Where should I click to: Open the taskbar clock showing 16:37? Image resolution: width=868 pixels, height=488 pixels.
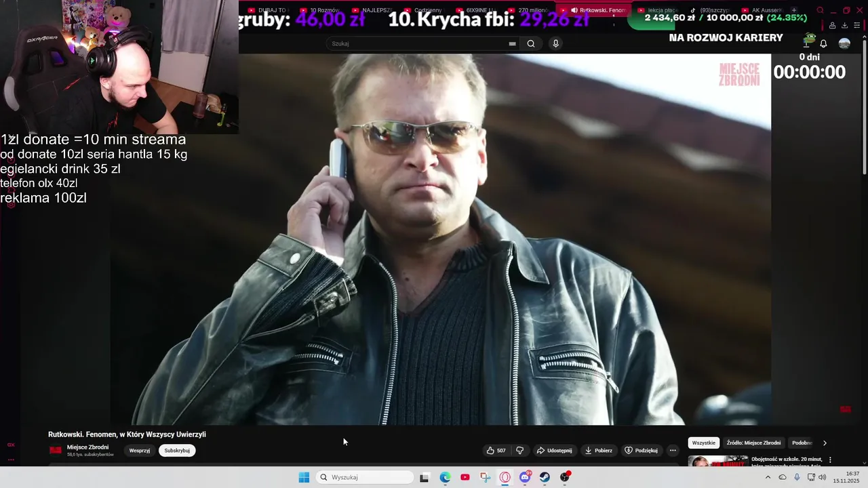[846, 477]
